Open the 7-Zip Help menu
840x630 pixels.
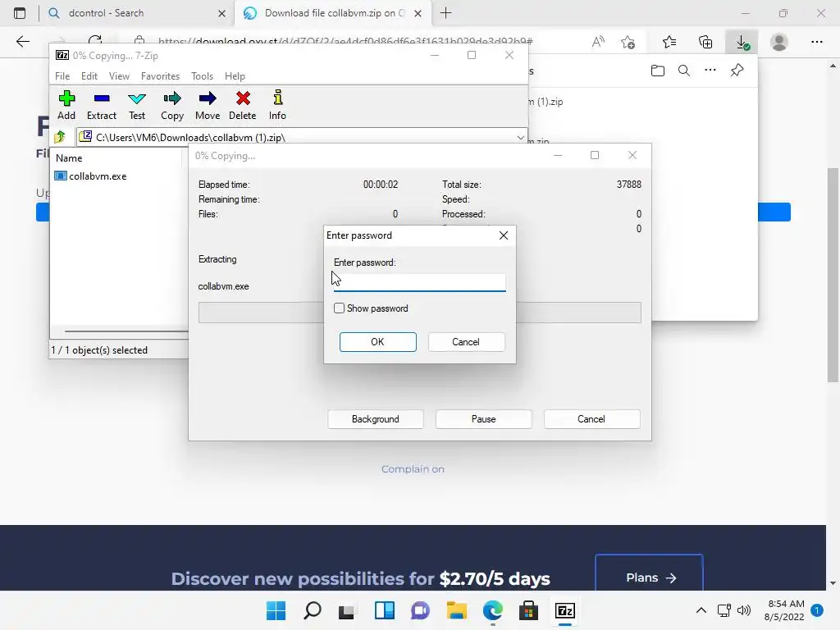coord(235,76)
